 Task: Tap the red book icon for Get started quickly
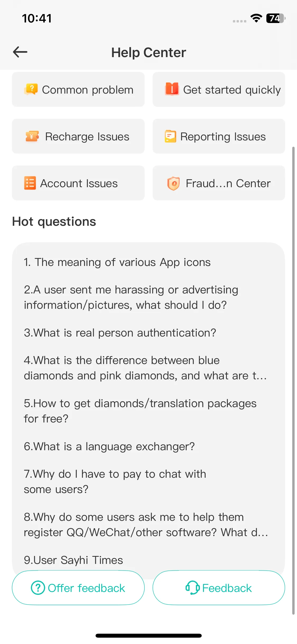click(172, 89)
